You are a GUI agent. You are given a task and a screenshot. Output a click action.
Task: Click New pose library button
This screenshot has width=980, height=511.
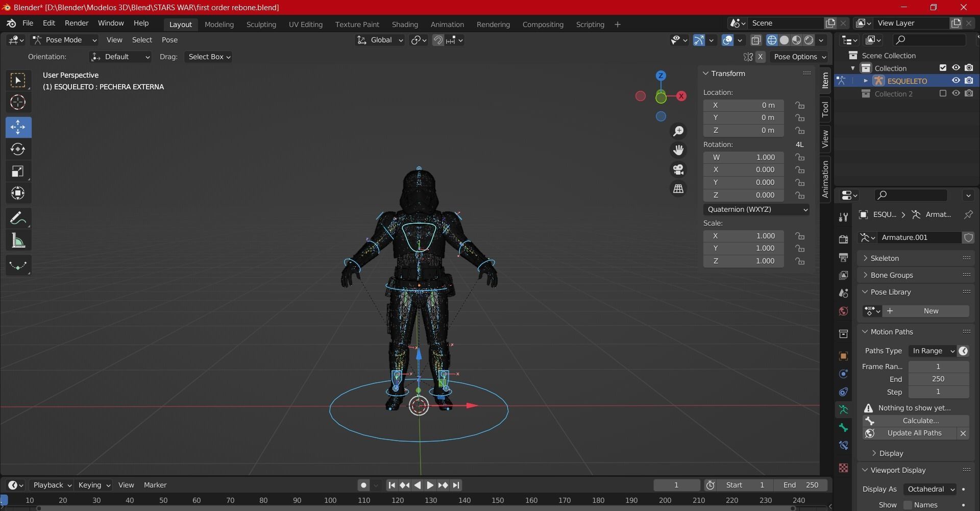coord(926,311)
